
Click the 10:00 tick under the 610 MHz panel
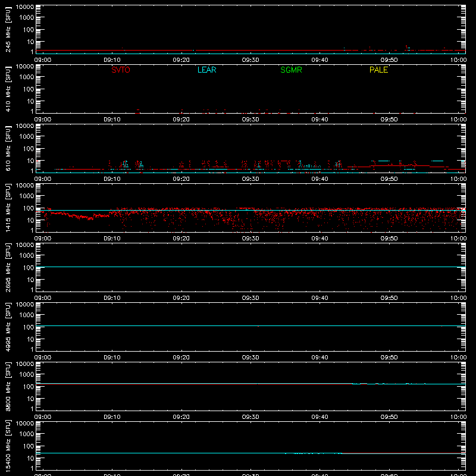point(458,179)
